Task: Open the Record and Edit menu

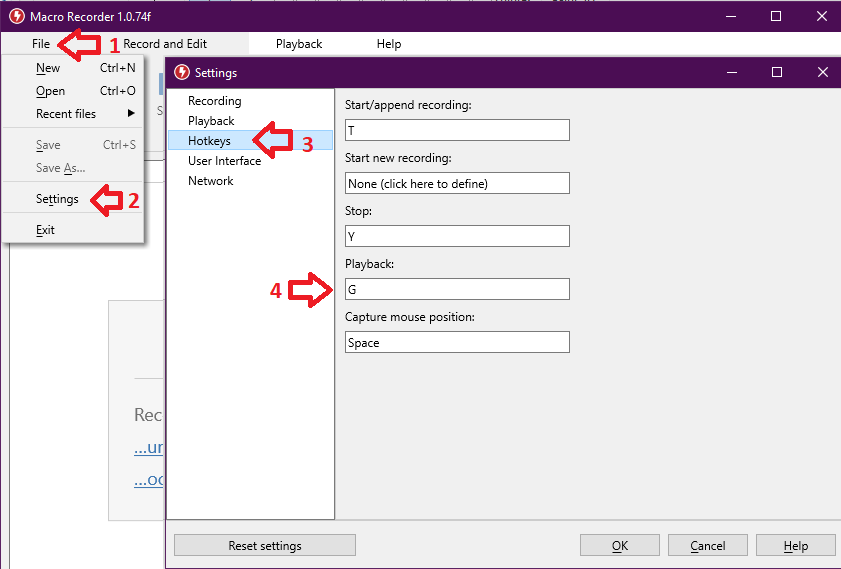Action: click(x=165, y=44)
